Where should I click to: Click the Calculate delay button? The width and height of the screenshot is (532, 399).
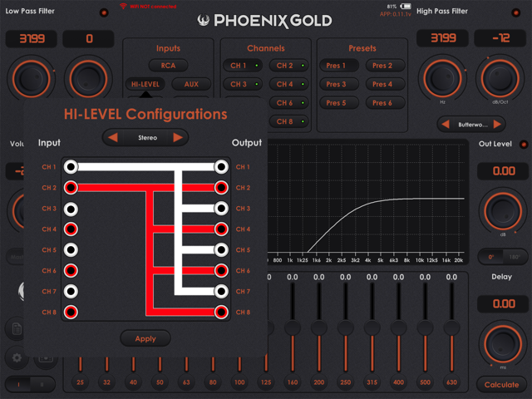coord(501,384)
